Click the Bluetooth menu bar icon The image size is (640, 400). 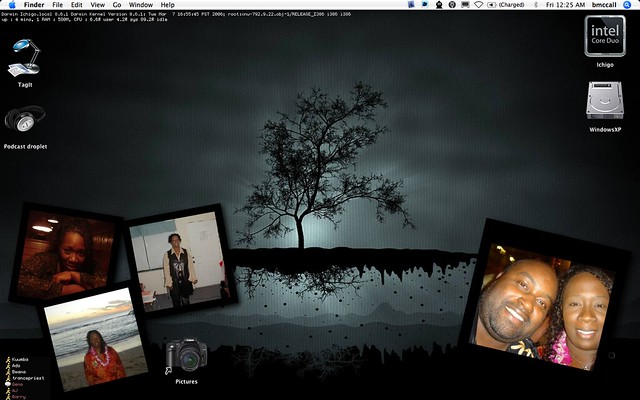pos(536,5)
